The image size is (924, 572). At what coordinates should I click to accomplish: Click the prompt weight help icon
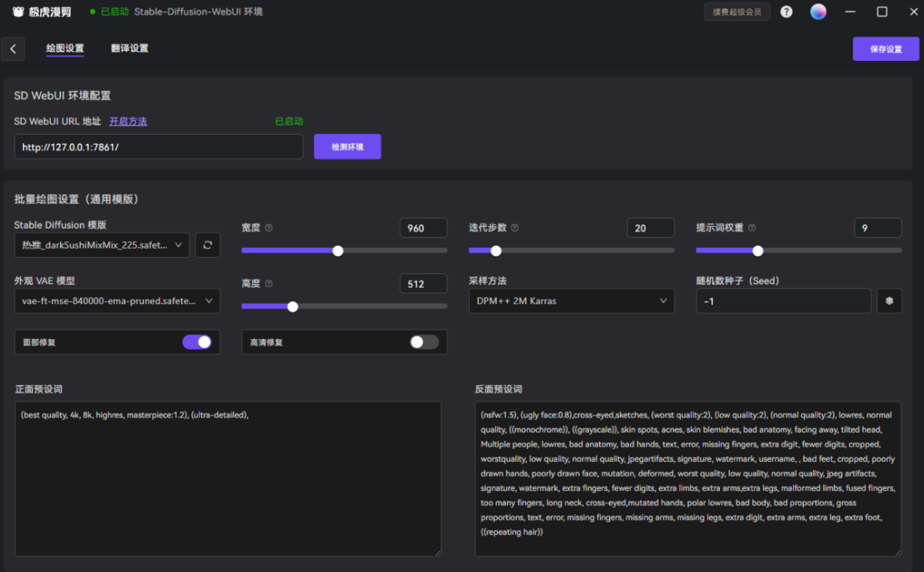click(752, 228)
